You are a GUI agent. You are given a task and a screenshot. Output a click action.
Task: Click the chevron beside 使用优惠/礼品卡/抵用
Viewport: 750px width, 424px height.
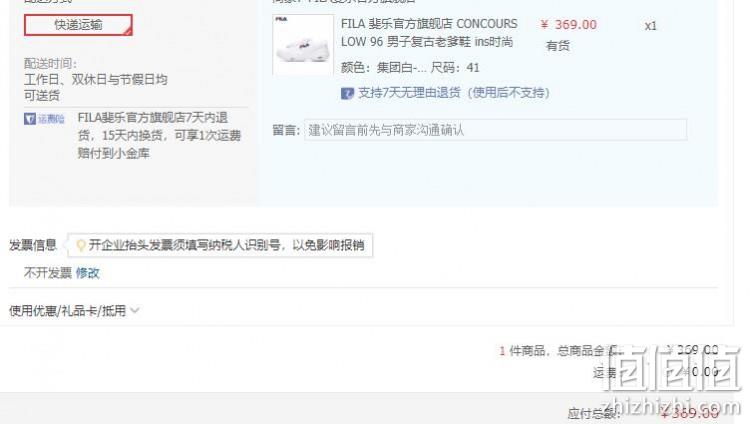pos(135,311)
